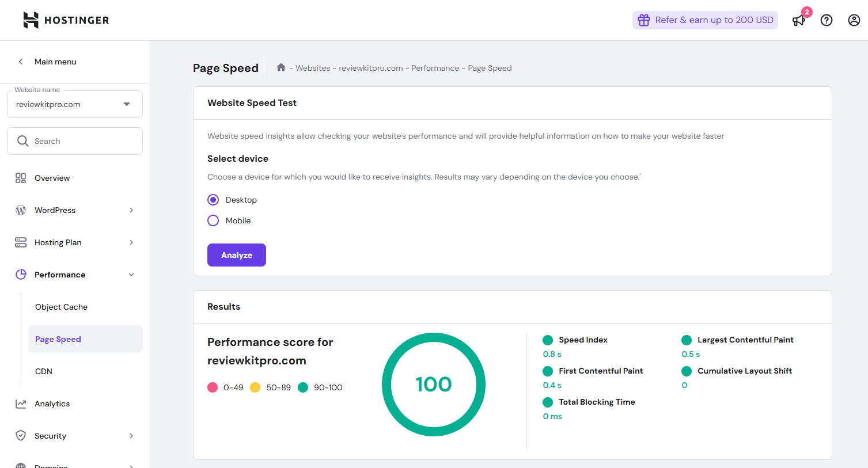This screenshot has width=868, height=468.
Task: Click the Total Blocking Time green indicator
Action: coord(548,402)
